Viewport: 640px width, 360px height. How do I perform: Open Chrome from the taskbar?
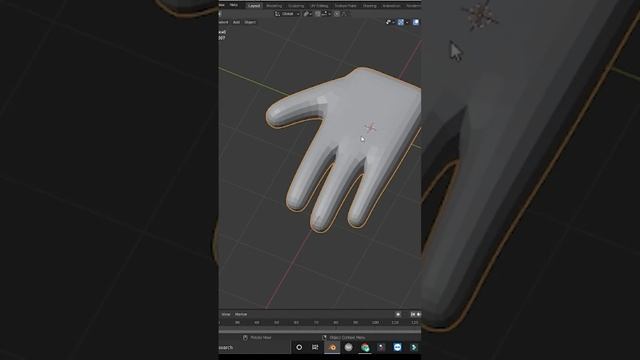[365, 347]
